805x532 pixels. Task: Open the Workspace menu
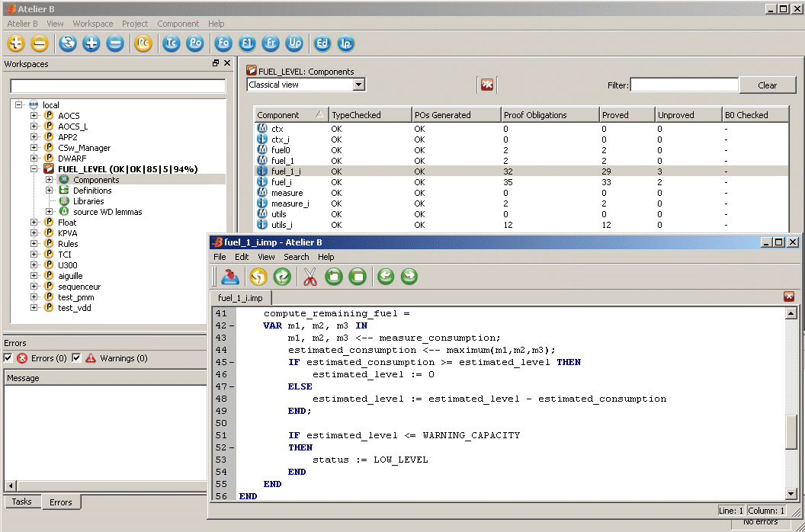tap(92, 24)
